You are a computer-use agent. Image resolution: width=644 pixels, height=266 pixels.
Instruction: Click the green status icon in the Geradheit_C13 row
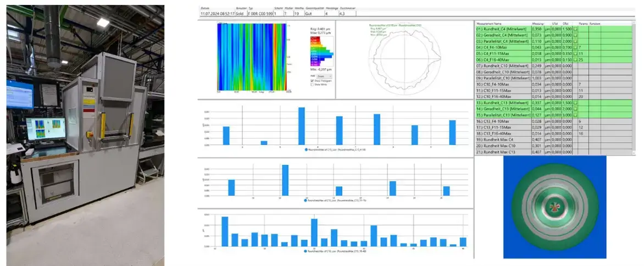575,109
